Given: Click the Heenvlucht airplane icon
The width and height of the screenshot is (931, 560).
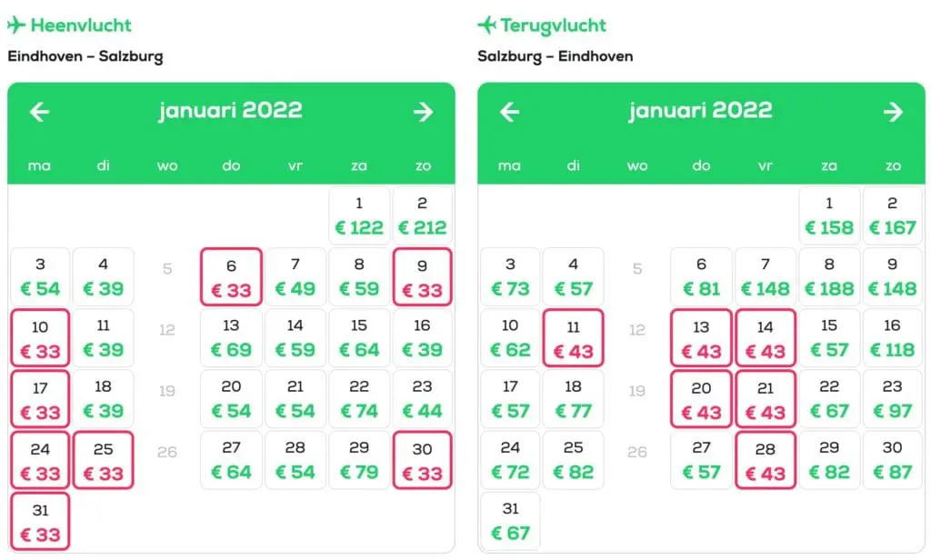Looking at the screenshot, I should [16, 25].
